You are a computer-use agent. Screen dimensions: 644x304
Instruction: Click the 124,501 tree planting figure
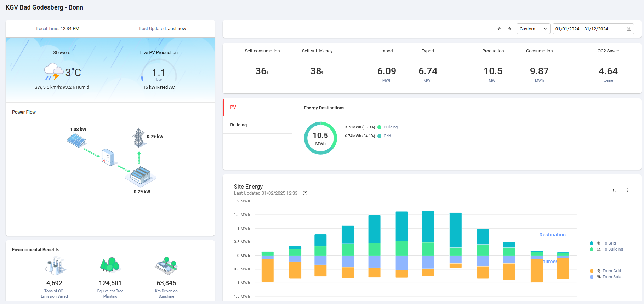coord(110,283)
